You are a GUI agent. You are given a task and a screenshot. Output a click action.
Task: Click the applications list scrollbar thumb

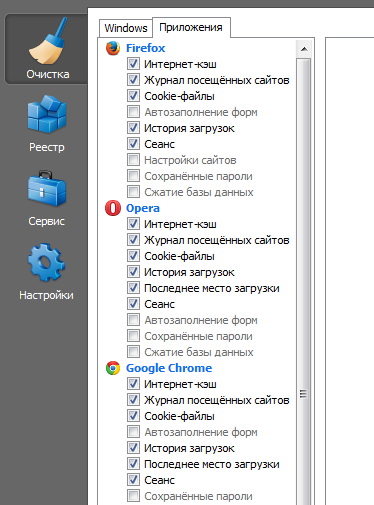pyautogui.click(x=304, y=282)
